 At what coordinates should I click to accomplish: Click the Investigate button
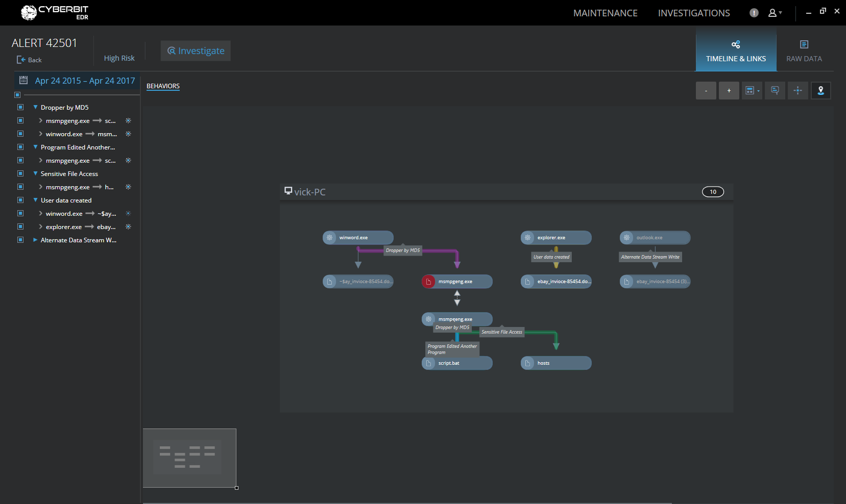tap(196, 51)
